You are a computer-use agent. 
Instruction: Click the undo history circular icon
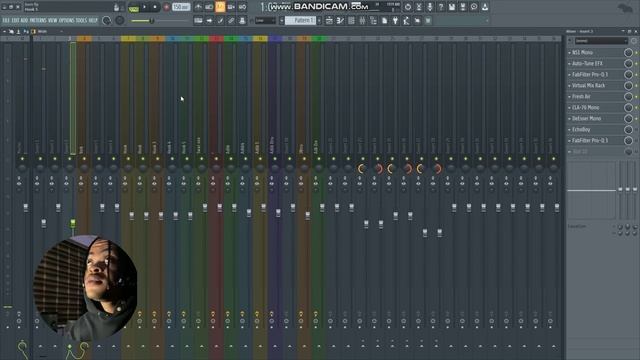(408, 7)
